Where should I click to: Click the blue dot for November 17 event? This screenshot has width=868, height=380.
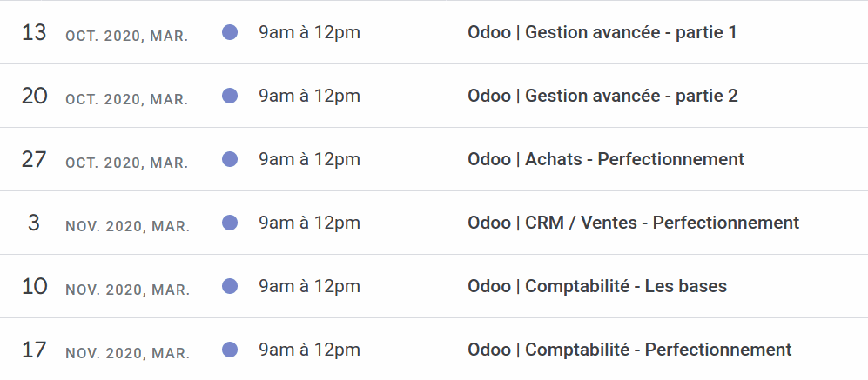pos(230,350)
